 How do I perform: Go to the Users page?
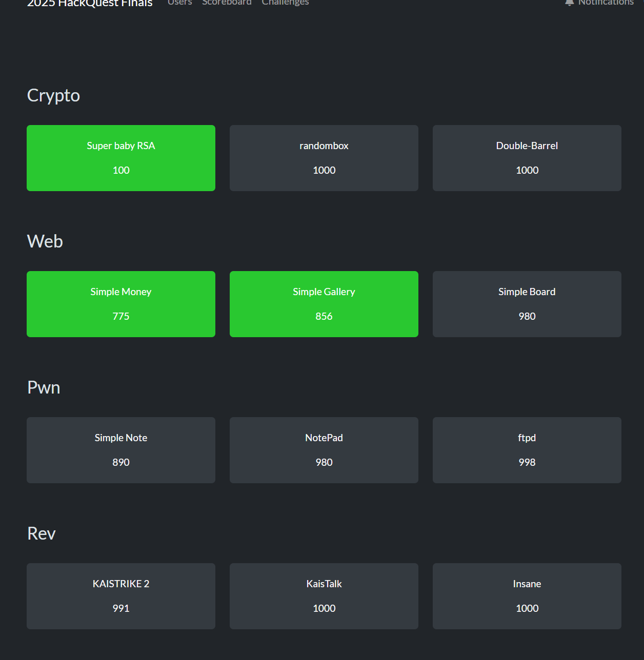179,3
